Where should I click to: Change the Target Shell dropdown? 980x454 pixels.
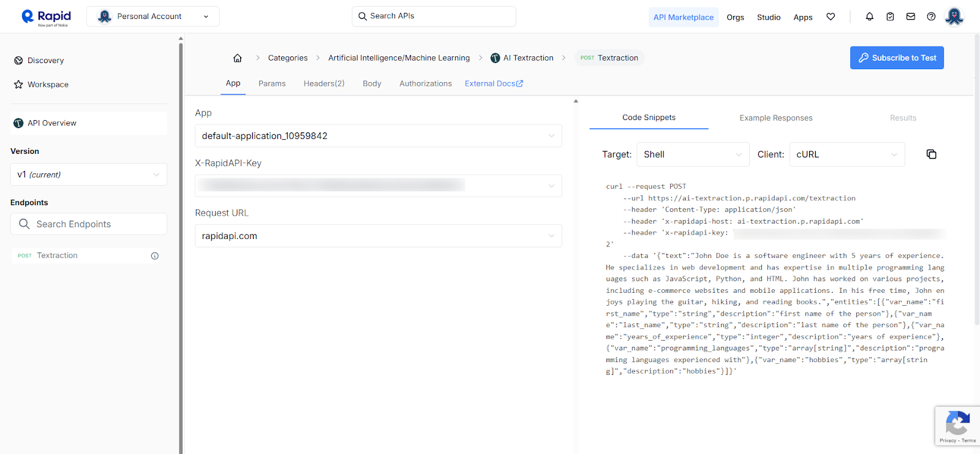click(693, 154)
